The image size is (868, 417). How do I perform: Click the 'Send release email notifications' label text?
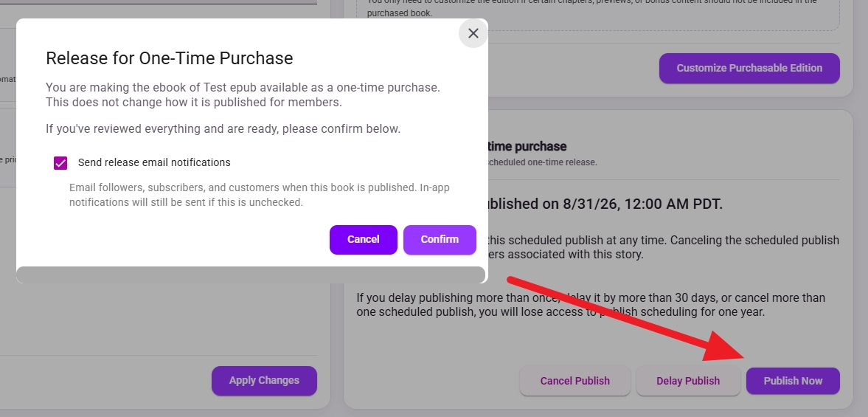coord(154,162)
